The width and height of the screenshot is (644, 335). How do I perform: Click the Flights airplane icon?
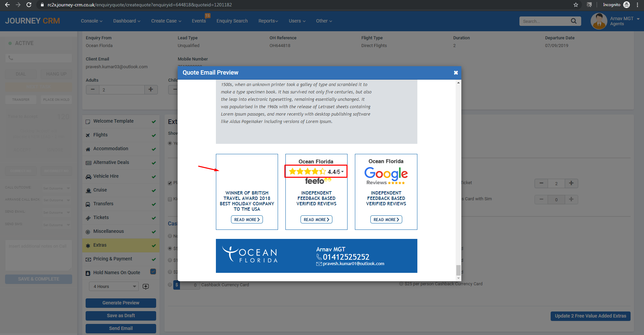(x=88, y=135)
